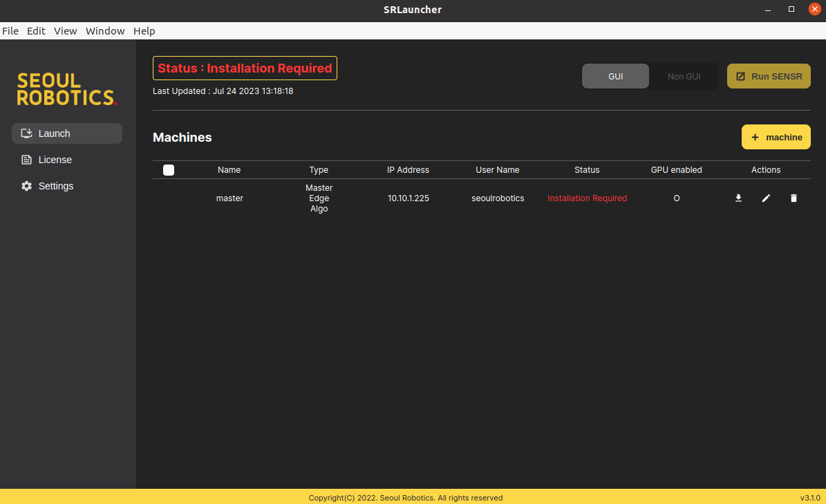Click the Machines heading
Screen dimensions: 826x504
[x=182, y=137]
